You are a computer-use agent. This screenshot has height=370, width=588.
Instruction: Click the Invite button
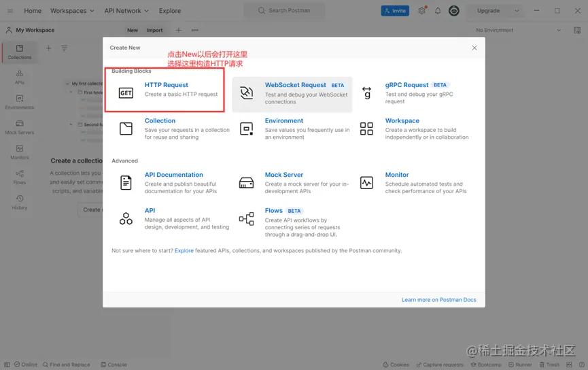click(x=395, y=10)
